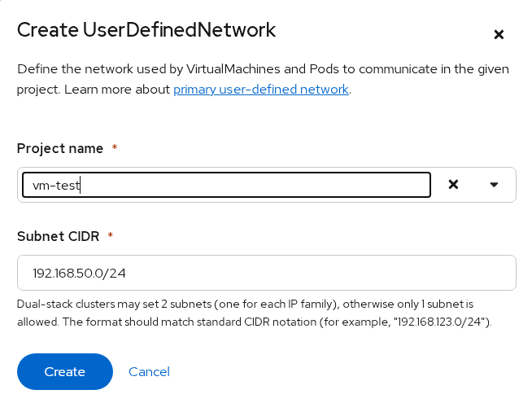Focus the Project name text input
Image resolution: width=532 pixels, height=403 pixels.
pyautogui.click(x=244, y=185)
